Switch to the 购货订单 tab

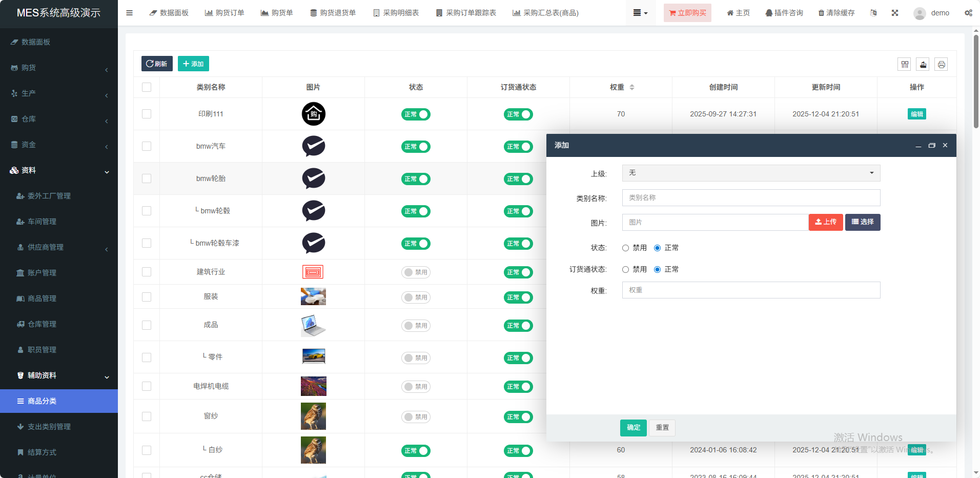(x=224, y=13)
